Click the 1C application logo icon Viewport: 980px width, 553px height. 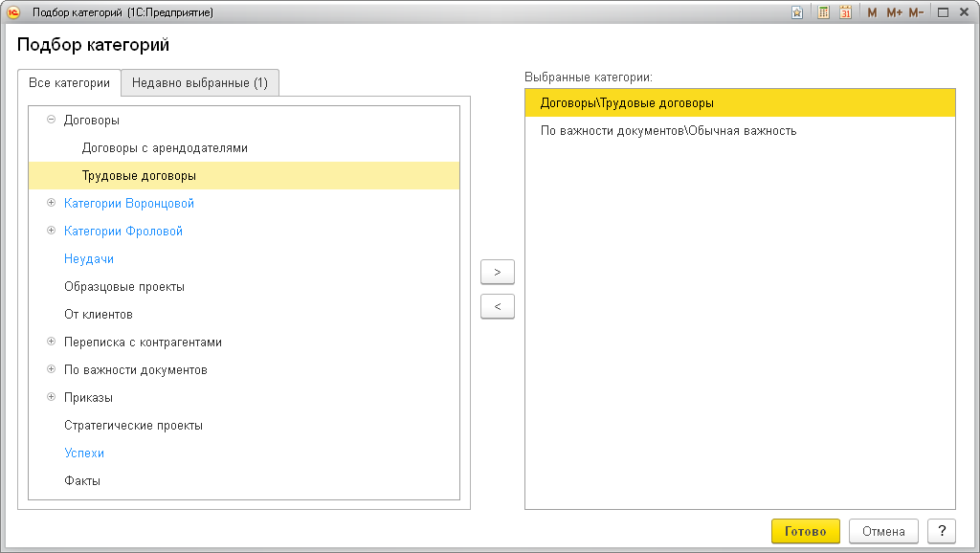pyautogui.click(x=13, y=11)
